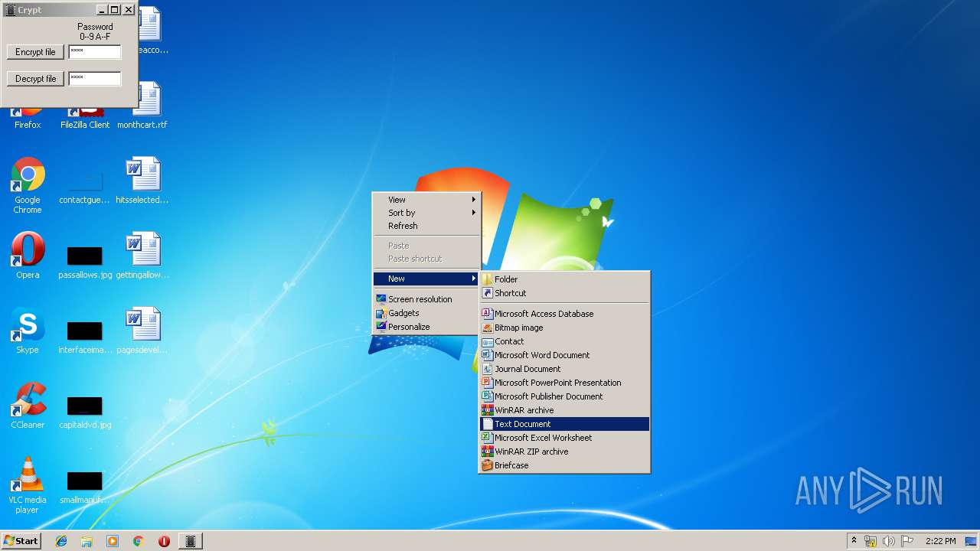Open the network tray icon
Image resolution: width=980 pixels, height=551 pixels.
(871, 541)
